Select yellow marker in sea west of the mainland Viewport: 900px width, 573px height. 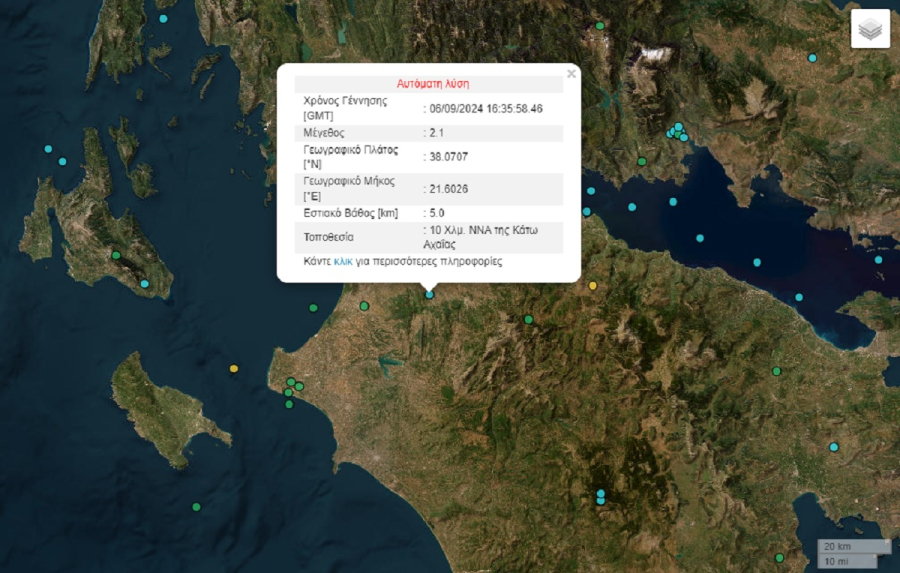pos(234,369)
